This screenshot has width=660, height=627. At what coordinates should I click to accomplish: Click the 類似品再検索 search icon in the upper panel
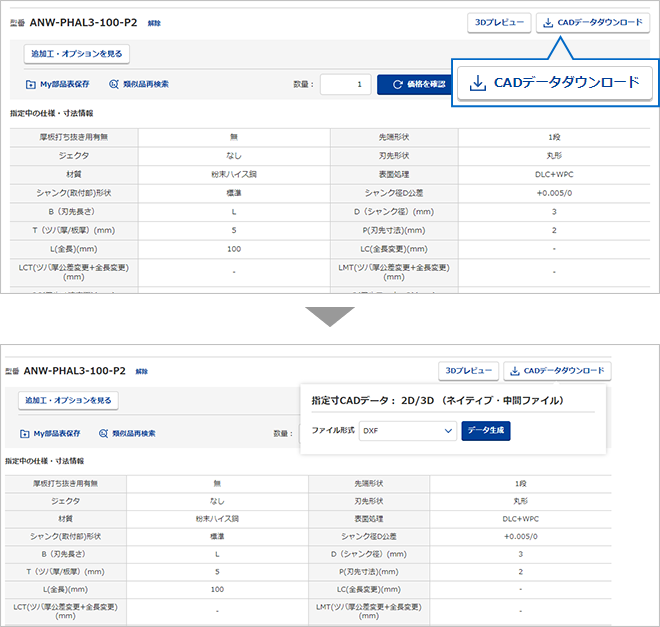pos(113,85)
